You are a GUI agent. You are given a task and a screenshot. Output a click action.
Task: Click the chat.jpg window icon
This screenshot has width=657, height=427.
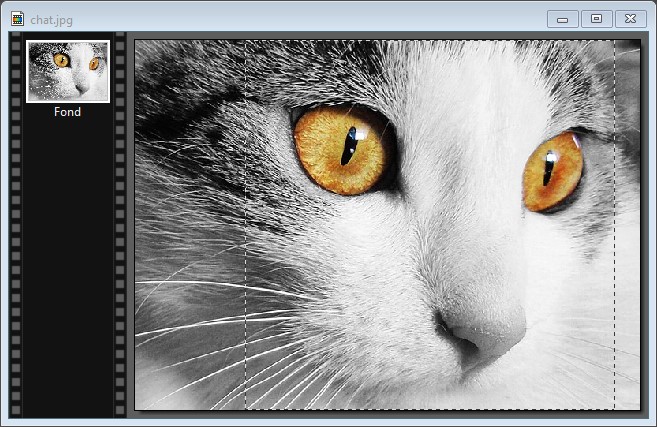click(18, 19)
